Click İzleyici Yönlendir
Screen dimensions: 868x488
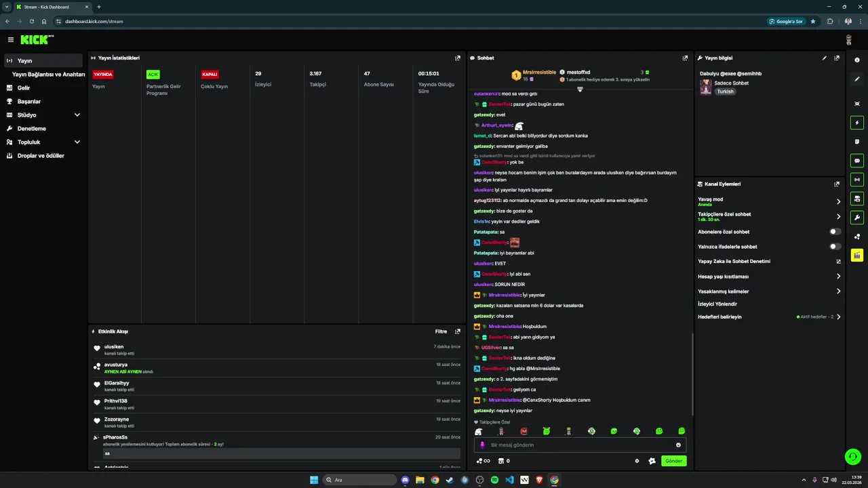tap(717, 304)
